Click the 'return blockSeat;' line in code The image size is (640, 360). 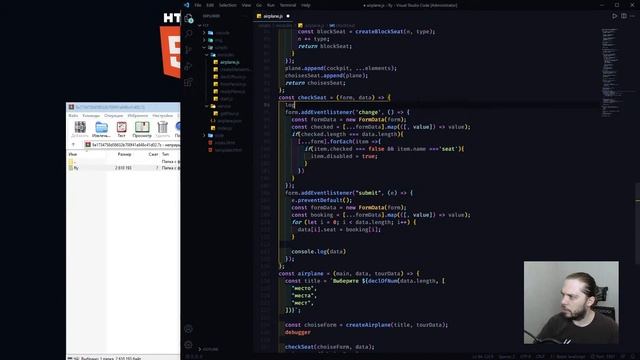point(325,46)
